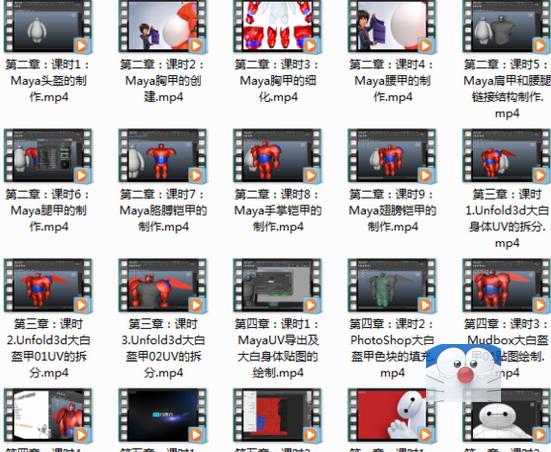Click the file name 第二章:课时4:Maya腰甲的制作.mp4
Image resolution: width=551 pixels, height=452 pixels.
point(392,81)
